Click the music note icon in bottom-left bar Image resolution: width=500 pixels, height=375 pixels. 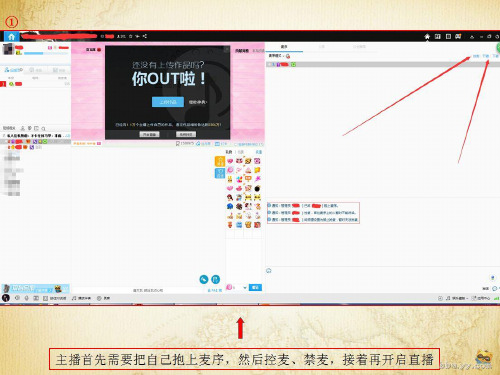74,298
